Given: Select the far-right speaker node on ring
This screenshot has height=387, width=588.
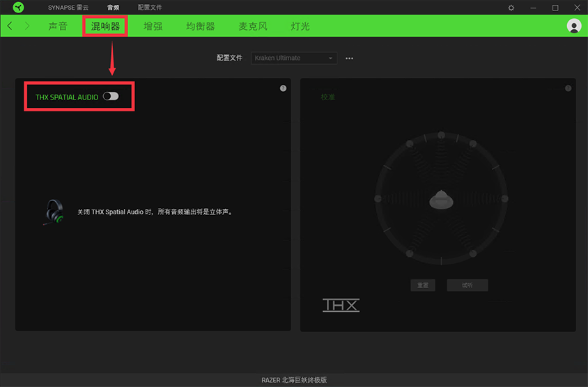Looking at the screenshot, I should [505, 198].
